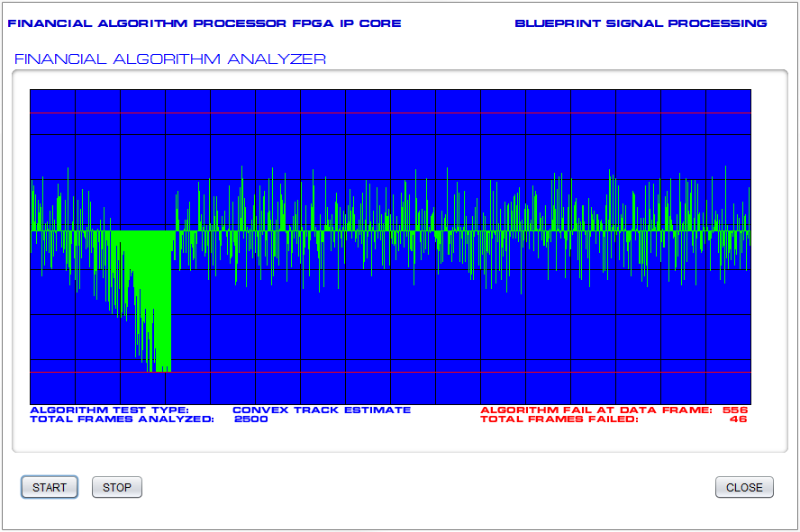Click the Algorithm Fail At Data Frame label
Viewport: 800px width, 532px height.
(595, 410)
